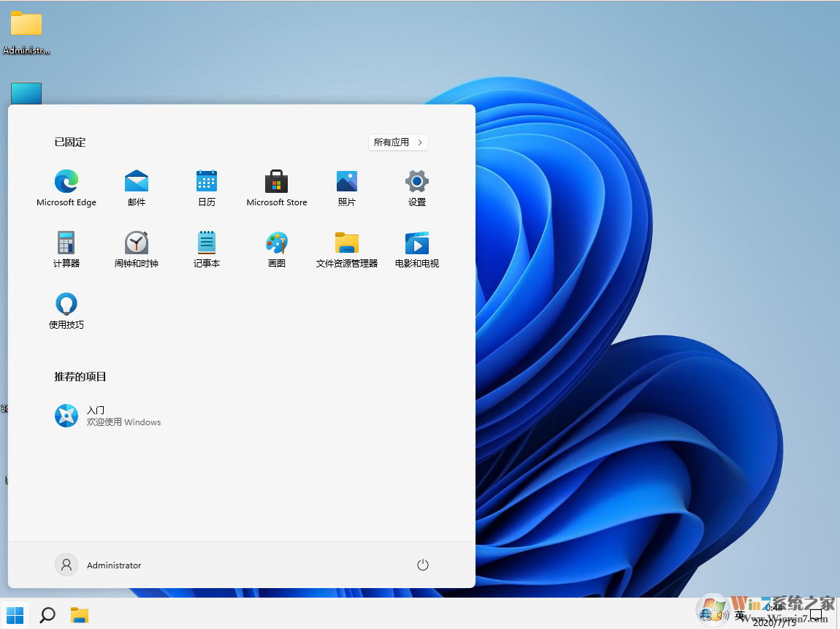Open Microsoft Store
Screen dimensions: 840x629
click(277, 188)
